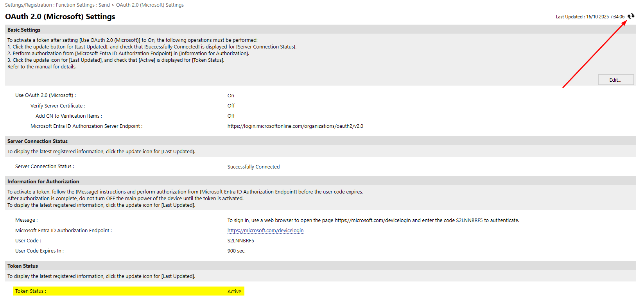644x301 pixels.
Task: Click the Add CN to Verification Off value
Action: pyautogui.click(x=231, y=116)
